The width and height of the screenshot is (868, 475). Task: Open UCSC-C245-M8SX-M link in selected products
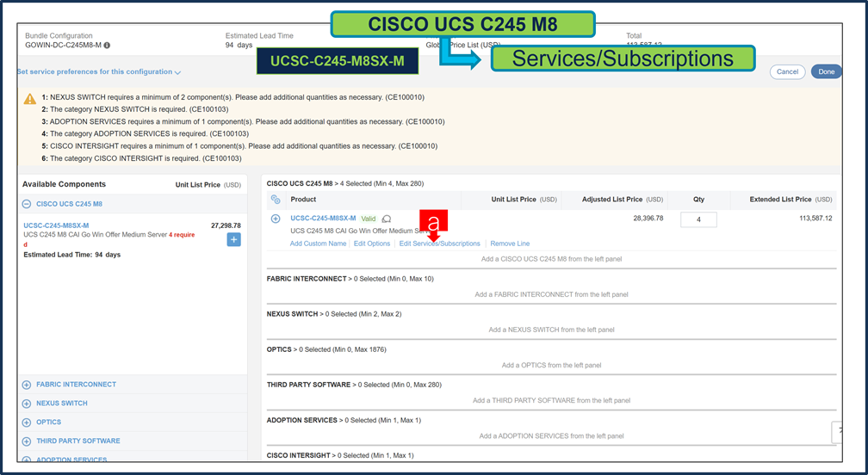click(323, 218)
